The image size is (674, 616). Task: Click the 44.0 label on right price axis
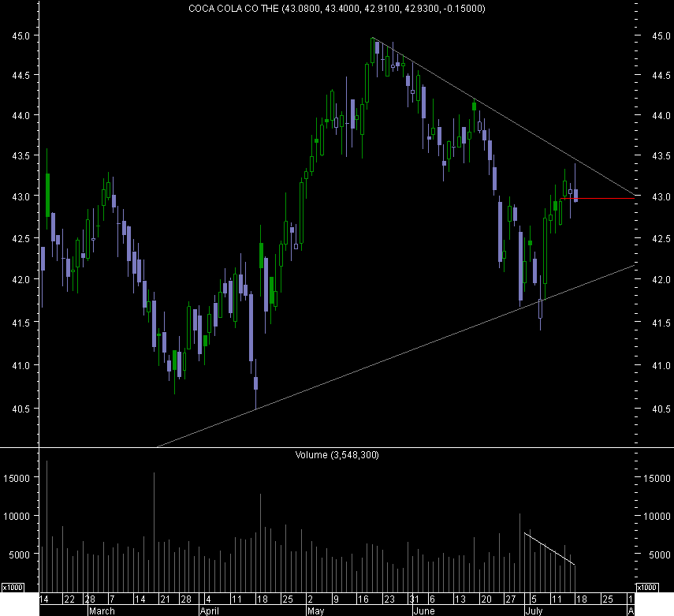coord(661,116)
